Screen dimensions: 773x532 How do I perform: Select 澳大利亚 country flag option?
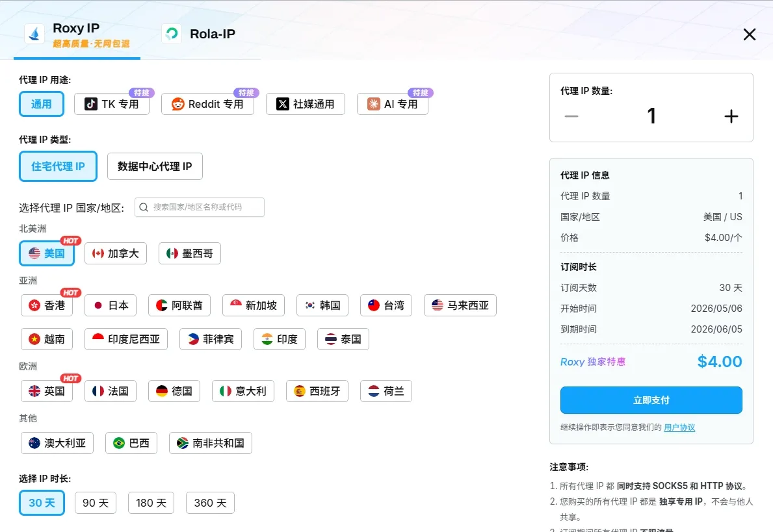(57, 443)
